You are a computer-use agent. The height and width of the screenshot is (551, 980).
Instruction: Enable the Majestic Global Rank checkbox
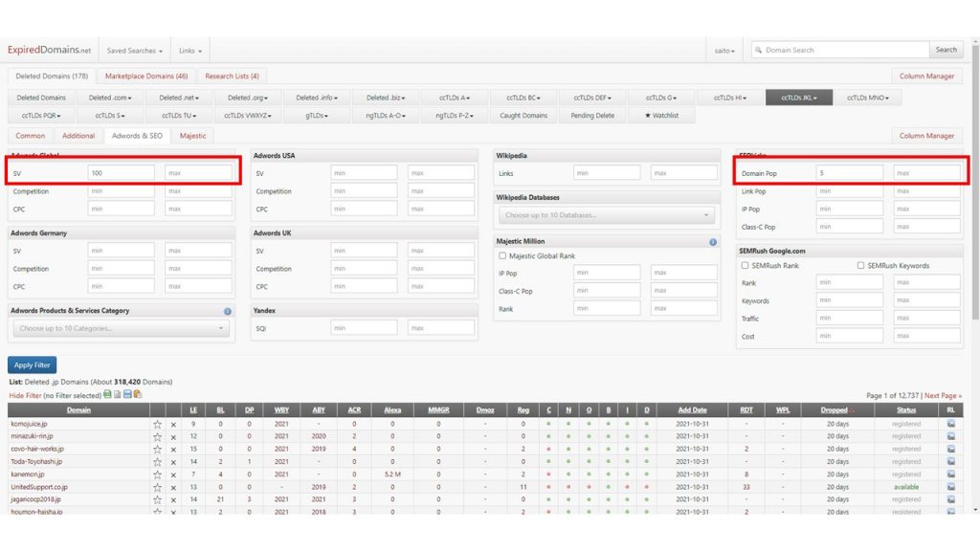click(502, 255)
